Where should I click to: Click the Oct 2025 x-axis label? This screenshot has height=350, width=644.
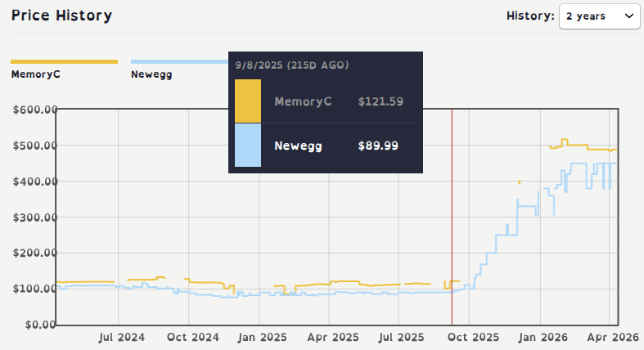tap(473, 337)
